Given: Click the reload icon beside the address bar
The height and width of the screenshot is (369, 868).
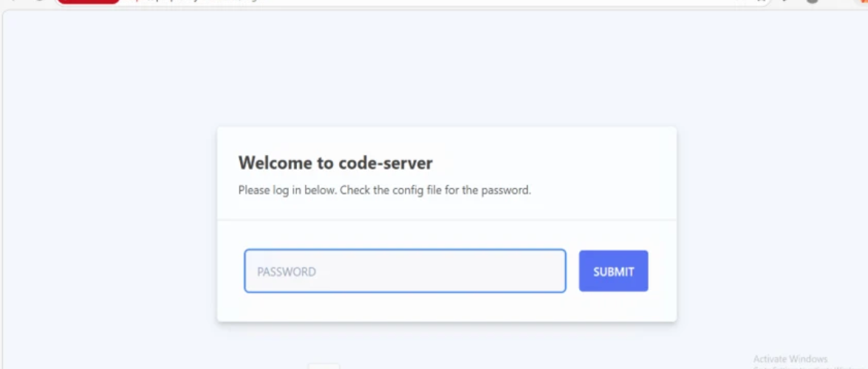Looking at the screenshot, I should 40,1.
